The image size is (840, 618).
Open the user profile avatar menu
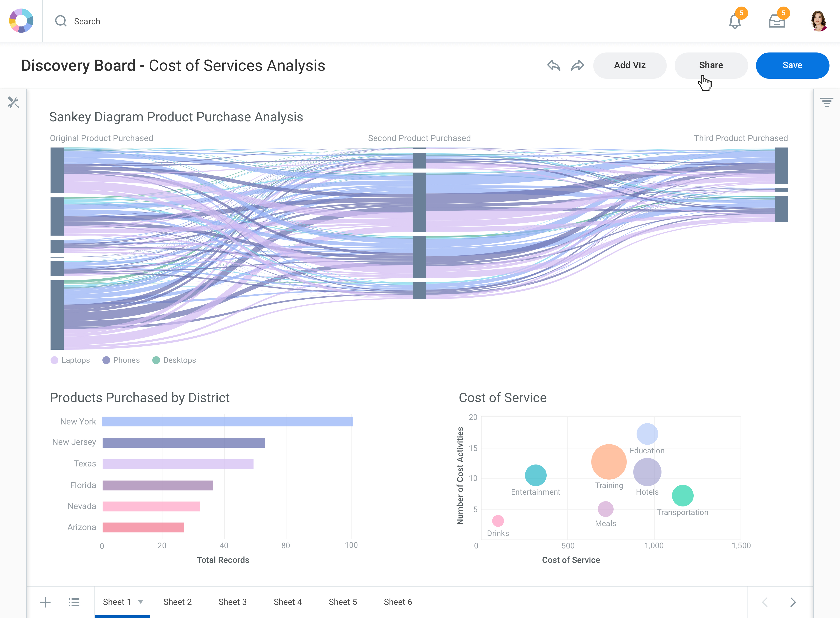818,21
